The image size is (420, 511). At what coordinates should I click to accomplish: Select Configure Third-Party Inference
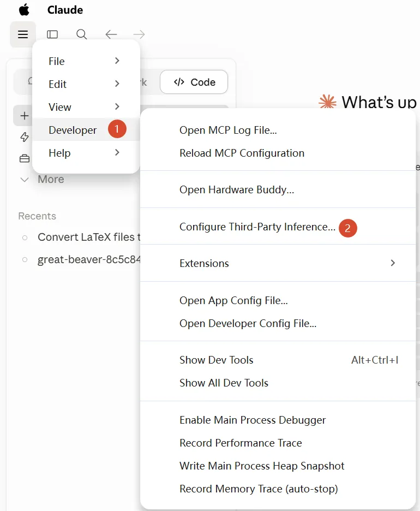[278, 227]
